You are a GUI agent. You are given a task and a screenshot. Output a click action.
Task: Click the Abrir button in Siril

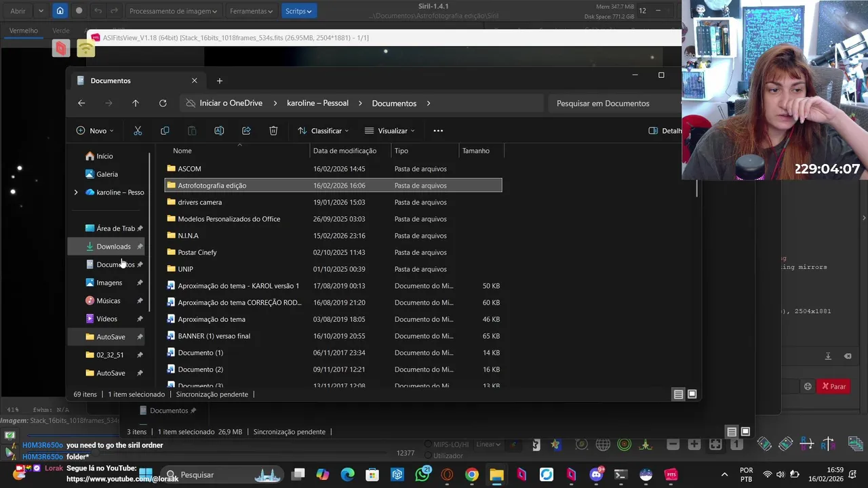coord(18,11)
